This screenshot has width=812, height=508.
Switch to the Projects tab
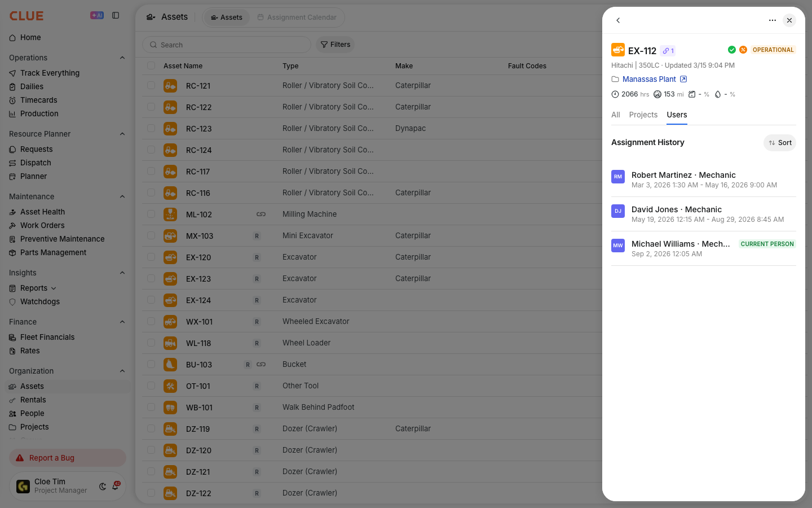(x=643, y=115)
